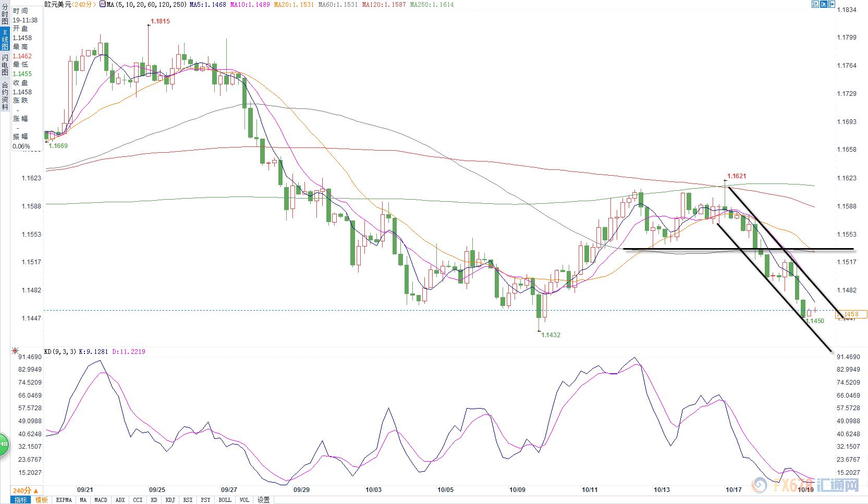Viewport: 868px width, 504px height.
Task: Click the 欧元美元 symbol title
Action: coord(57,4)
